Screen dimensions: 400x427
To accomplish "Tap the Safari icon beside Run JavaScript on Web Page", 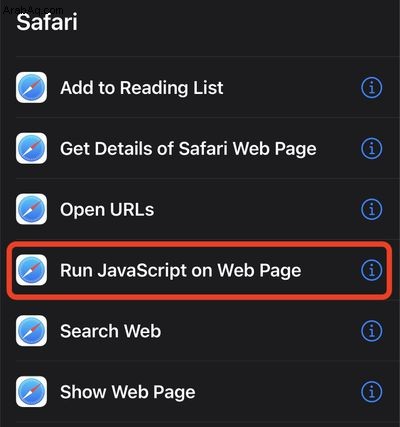I will pyautogui.click(x=31, y=270).
